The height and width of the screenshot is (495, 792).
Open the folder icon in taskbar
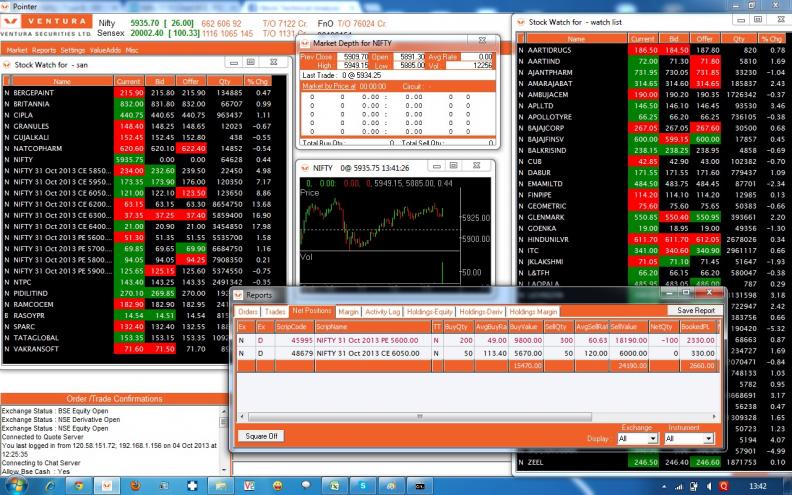coord(220,486)
